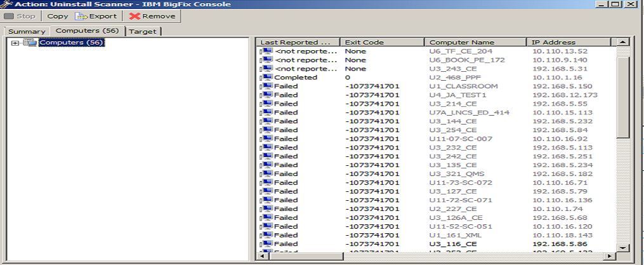The height and width of the screenshot is (265, 644).
Task: Click computer icon beside the Completed row
Action: (266, 78)
